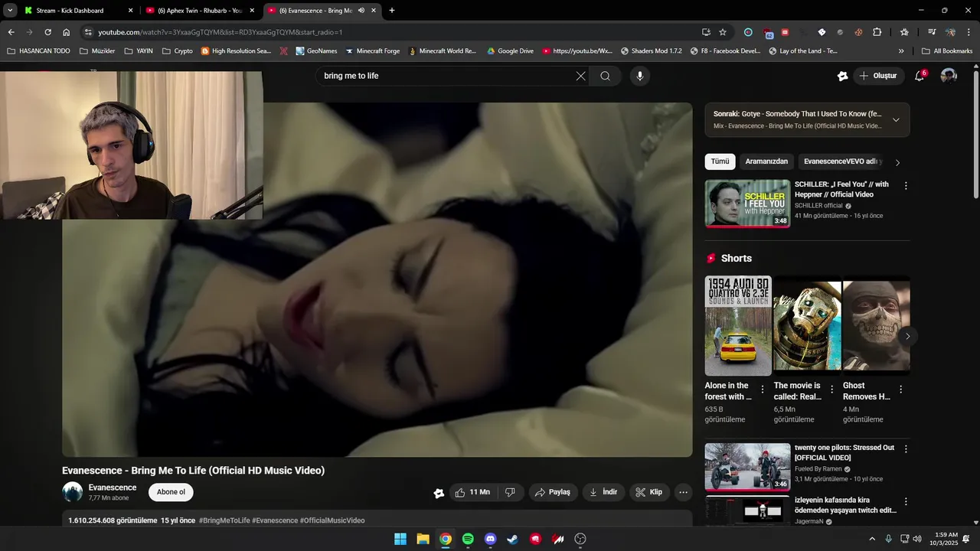Click the #OfficialMusicVideo hashtag
980x551 pixels.
coord(332,520)
